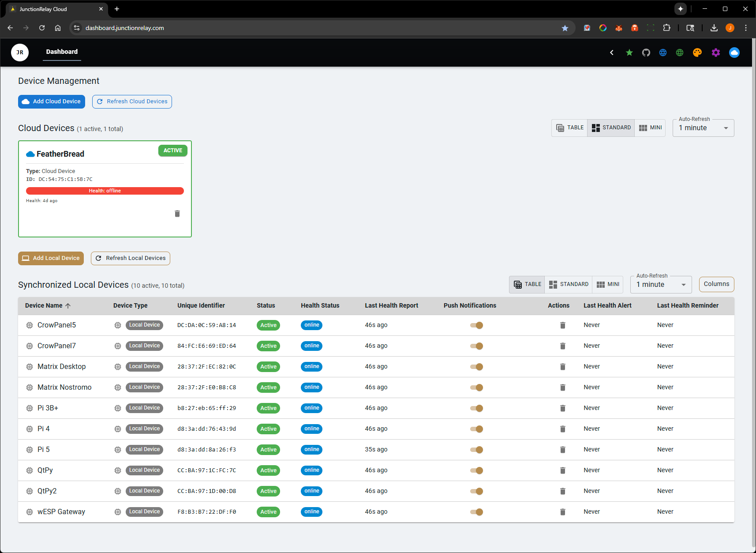
Task: Switch Cloud Devices to MINI view
Action: point(650,128)
